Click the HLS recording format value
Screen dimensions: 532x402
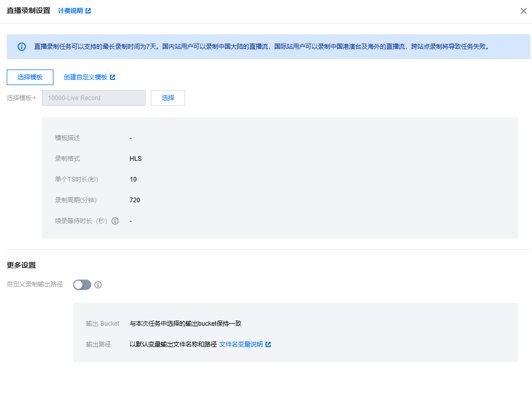tap(135, 159)
